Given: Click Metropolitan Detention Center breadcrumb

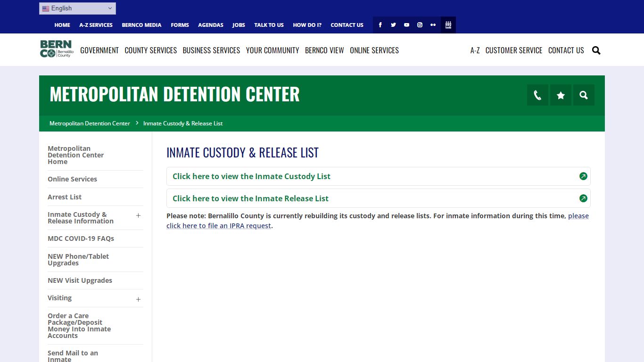Looking at the screenshot, I should [90, 123].
